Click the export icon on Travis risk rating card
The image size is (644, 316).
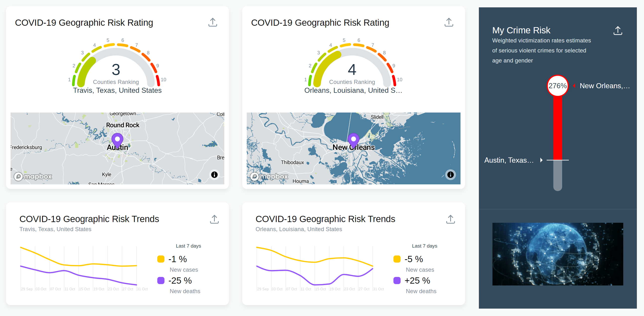(x=212, y=22)
